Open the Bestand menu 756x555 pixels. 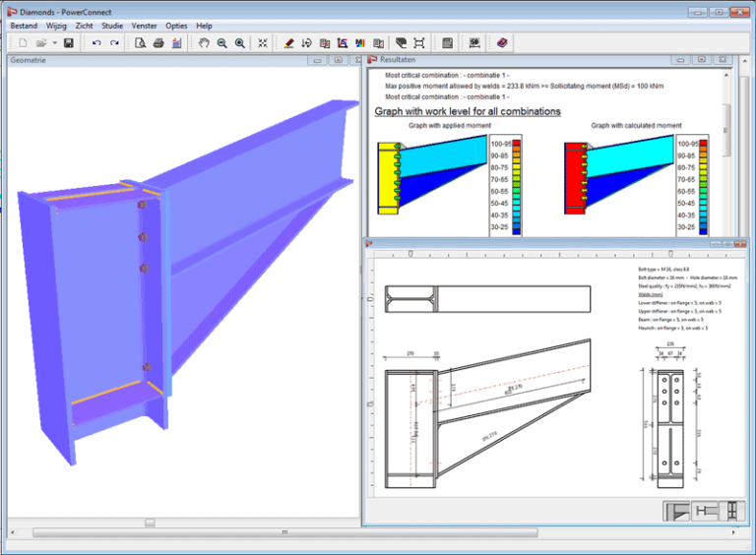coord(24,26)
